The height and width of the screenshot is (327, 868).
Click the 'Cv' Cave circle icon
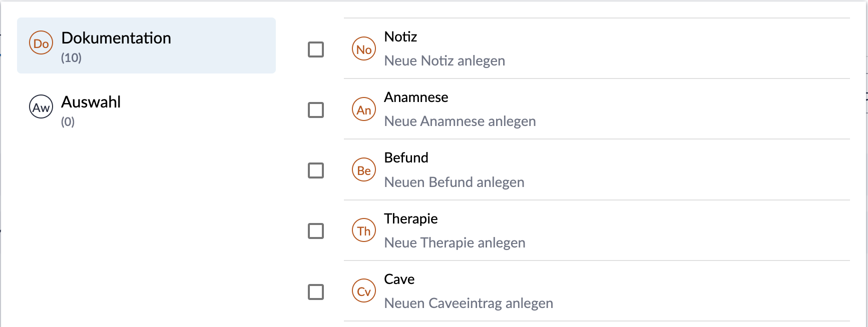coord(364,291)
